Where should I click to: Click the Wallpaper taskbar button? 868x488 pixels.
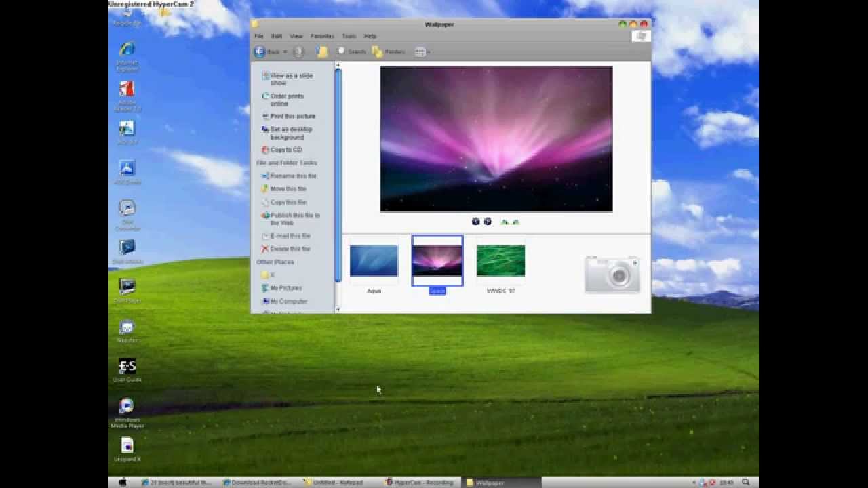click(502, 483)
